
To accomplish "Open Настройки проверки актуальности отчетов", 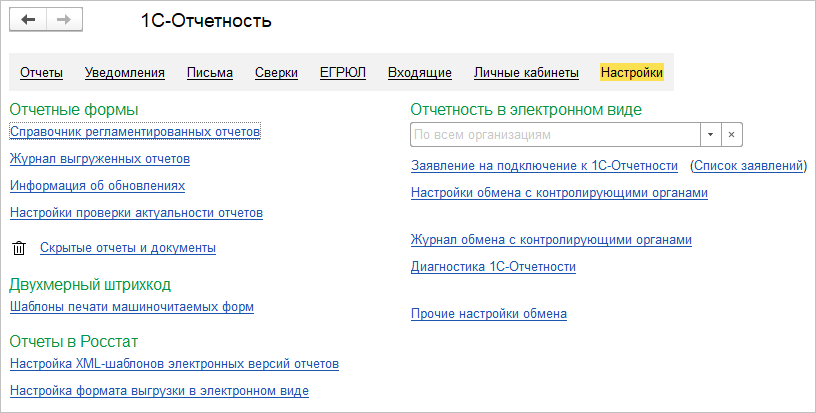I will click(x=136, y=213).
